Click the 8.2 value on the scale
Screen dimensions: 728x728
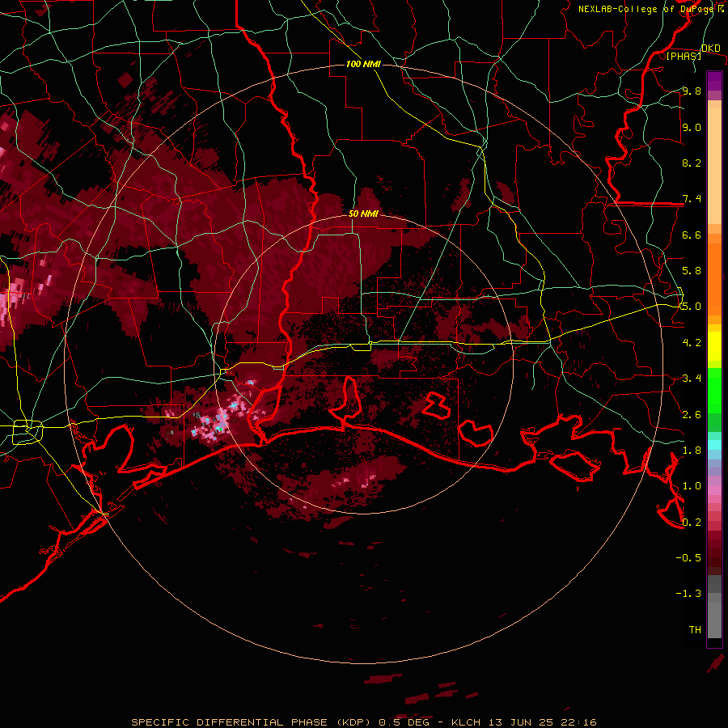(x=692, y=163)
